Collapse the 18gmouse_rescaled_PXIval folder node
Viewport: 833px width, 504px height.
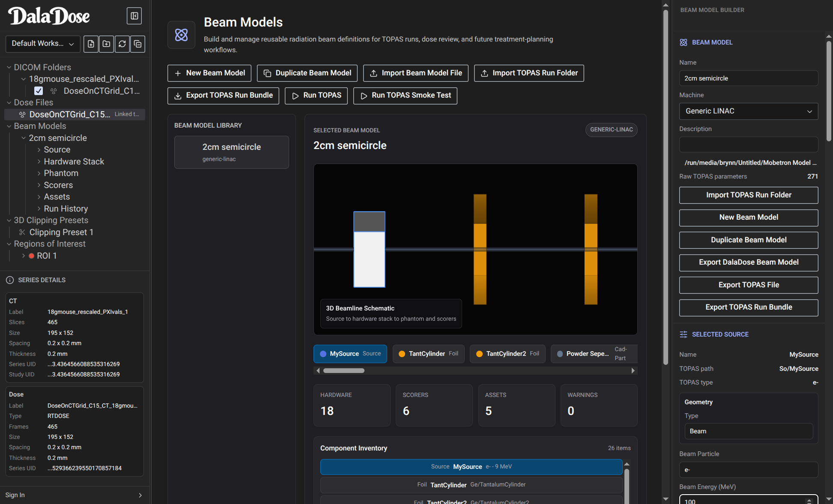coord(24,79)
